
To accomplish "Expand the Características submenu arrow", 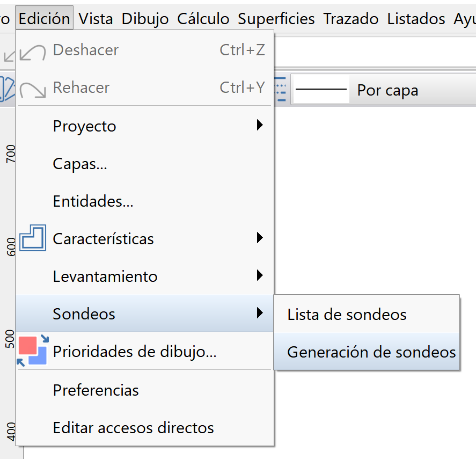I will pos(260,238).
